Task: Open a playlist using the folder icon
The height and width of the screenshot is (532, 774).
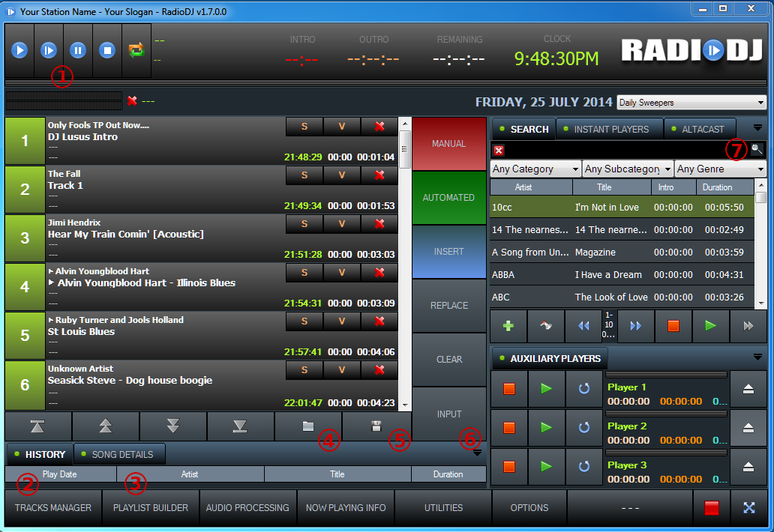Action: point(310,426)
